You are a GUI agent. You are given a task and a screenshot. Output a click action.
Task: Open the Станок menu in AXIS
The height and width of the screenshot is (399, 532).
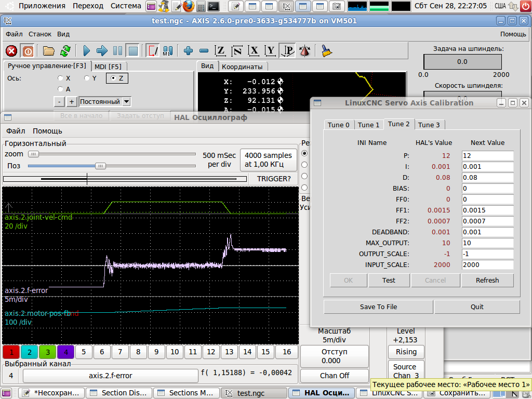(x=40, y=34)
